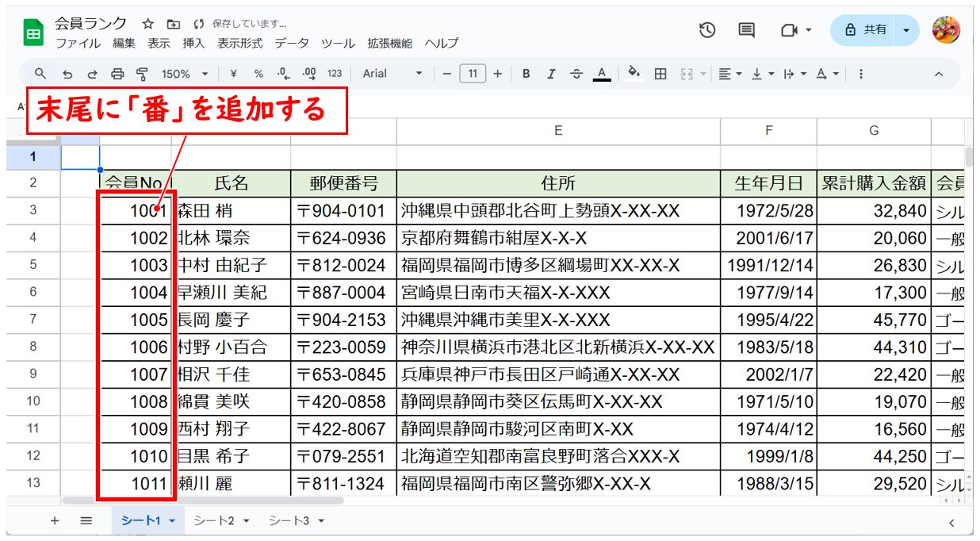Open version history
This screenshot has width=980, height=541.
click(x=706, y=30)
